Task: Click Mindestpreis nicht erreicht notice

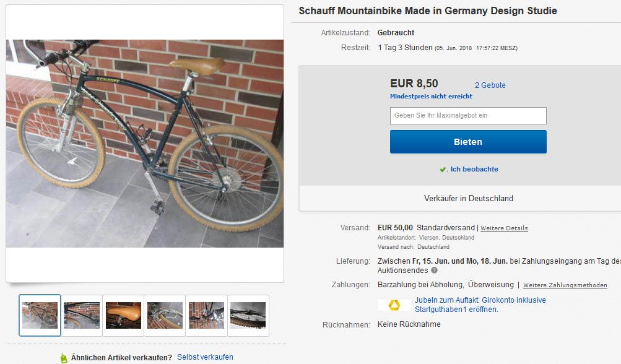Action: coord(431,97)
